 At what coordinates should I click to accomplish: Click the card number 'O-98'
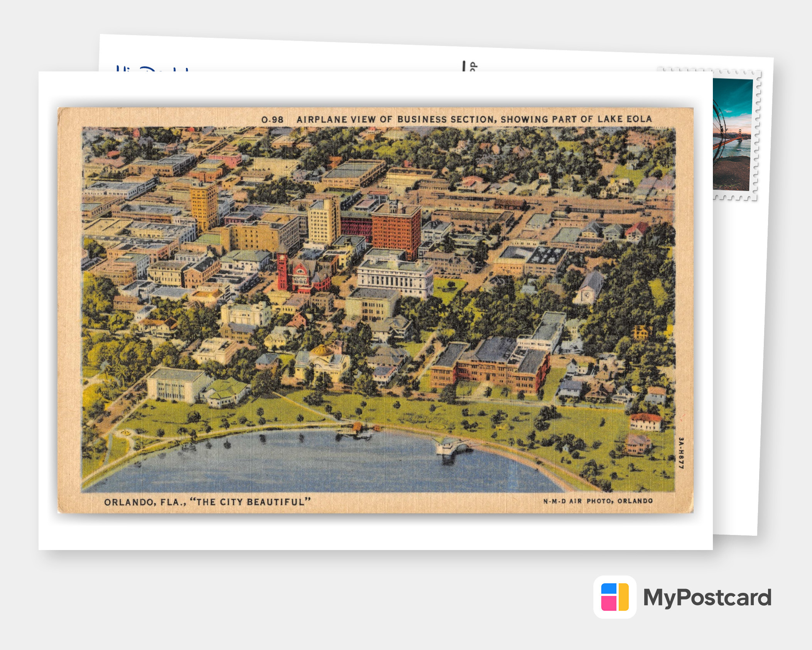272,120
